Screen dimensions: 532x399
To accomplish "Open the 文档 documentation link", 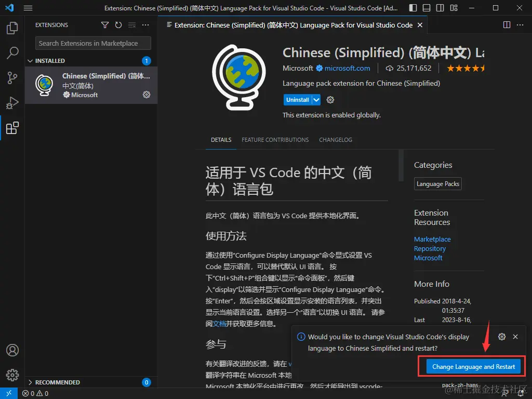I will click(219, 324).
